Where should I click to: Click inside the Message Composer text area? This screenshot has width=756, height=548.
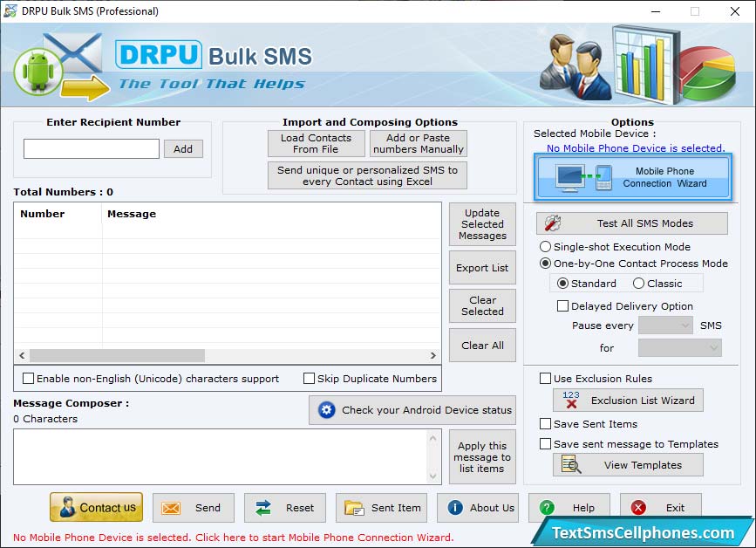coord(221,456)
